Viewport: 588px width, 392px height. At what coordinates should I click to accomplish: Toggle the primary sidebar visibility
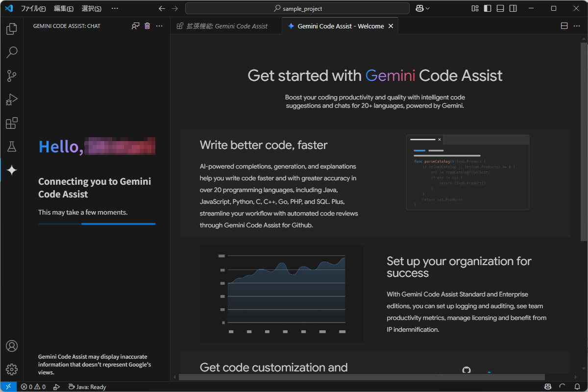[486, 8]
